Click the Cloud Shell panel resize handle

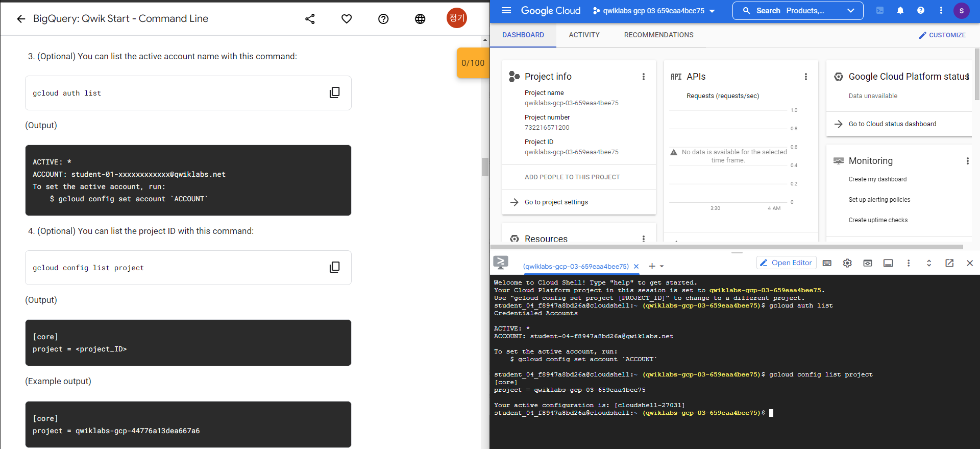737,252
